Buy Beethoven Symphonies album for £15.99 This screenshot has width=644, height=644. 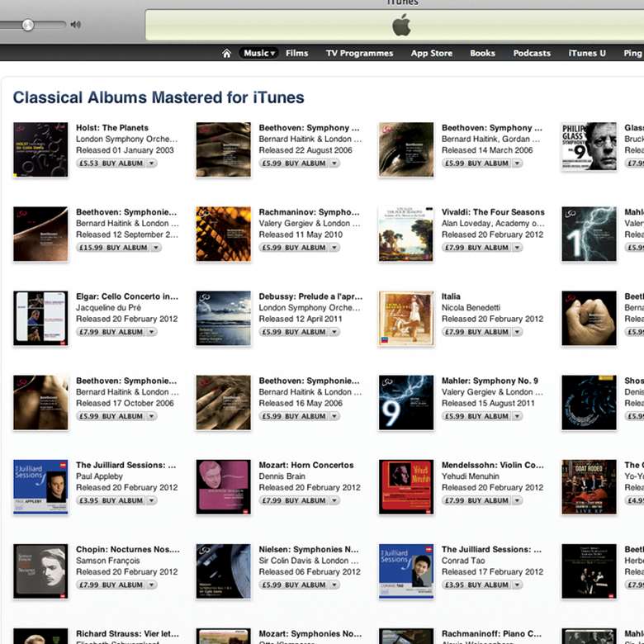click(113, 248)
